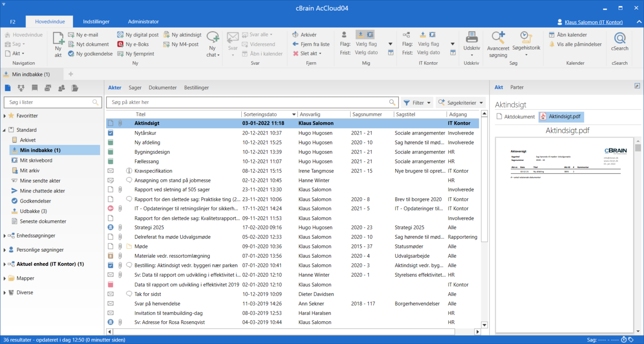644x344 pixels.
Task: Click the Arkivér button
Action: click(x=304, y=35)
